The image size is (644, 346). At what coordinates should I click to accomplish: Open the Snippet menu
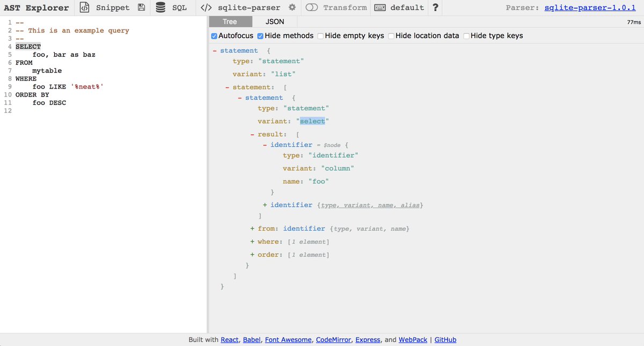pos(113,8)
